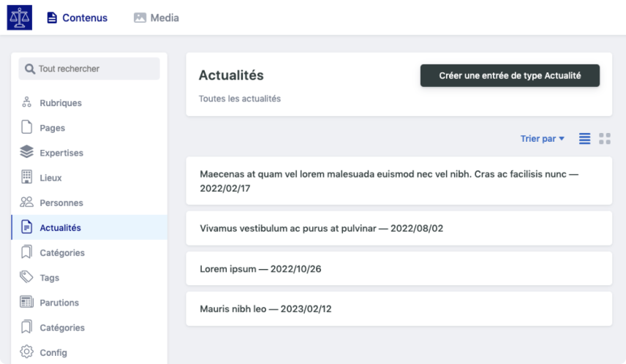Viewport: 626px width, 364px height.
Task: Open the Media tab
Action: click(156, 18)
